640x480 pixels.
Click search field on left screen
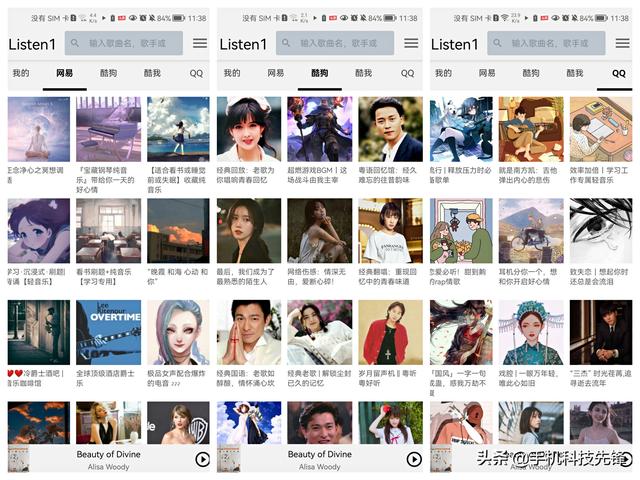pos(124,43)
